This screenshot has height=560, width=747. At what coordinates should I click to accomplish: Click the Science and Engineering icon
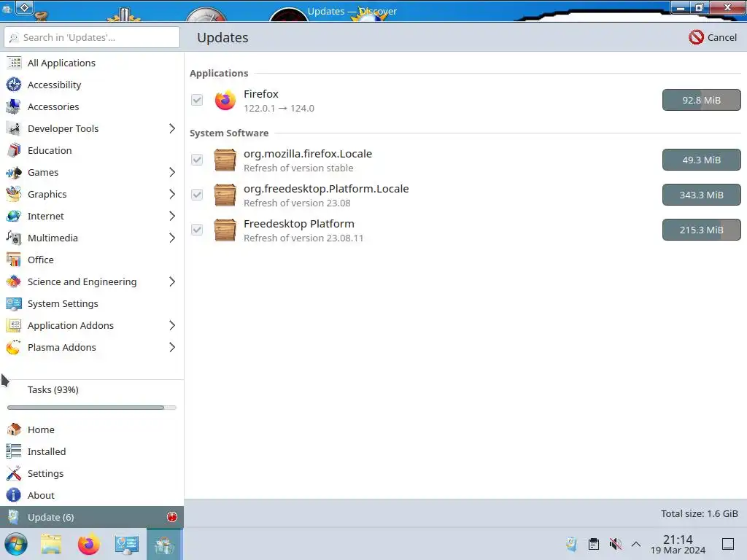tap(14, 282)
